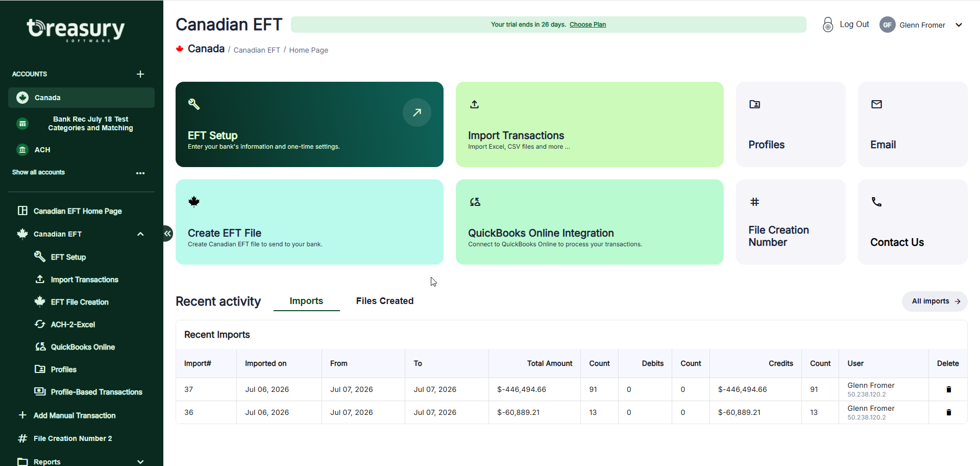The width and height of the screenshot is (980, 466).
Task: Click envelope icon on Email card
Action: [x=876, y=104]
